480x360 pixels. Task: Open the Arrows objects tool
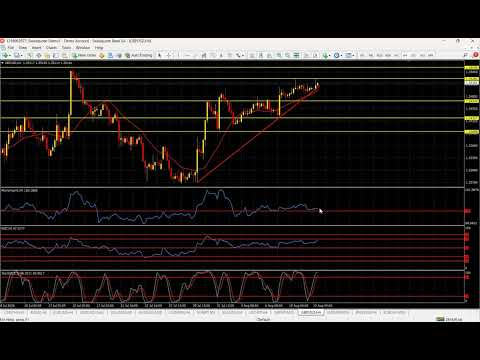tap(239, 55)
